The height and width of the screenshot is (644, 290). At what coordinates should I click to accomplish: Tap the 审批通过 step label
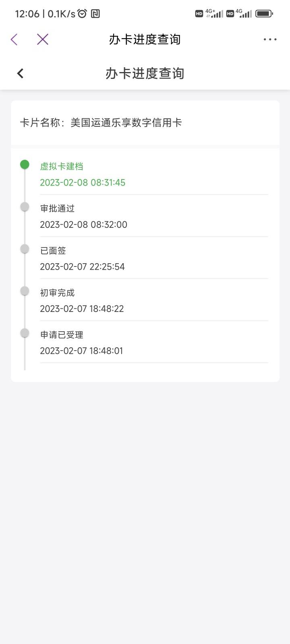tap(57, 208)
